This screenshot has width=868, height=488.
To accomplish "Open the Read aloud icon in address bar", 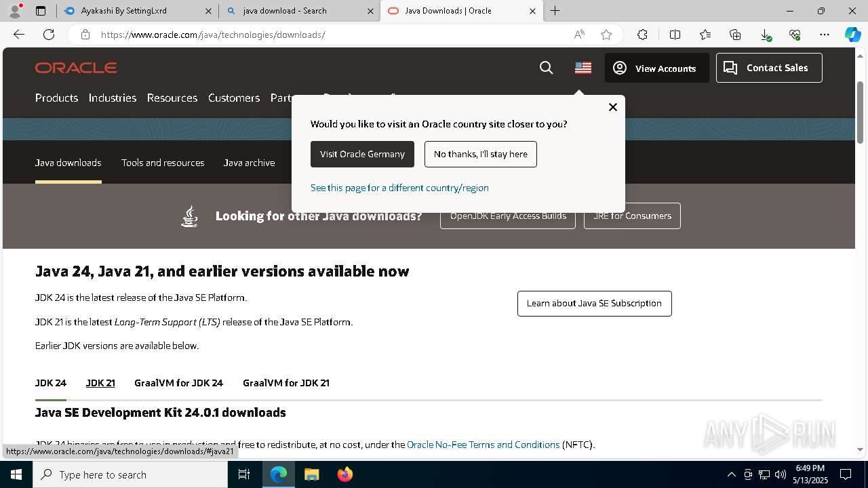I will tap(579, 35).
